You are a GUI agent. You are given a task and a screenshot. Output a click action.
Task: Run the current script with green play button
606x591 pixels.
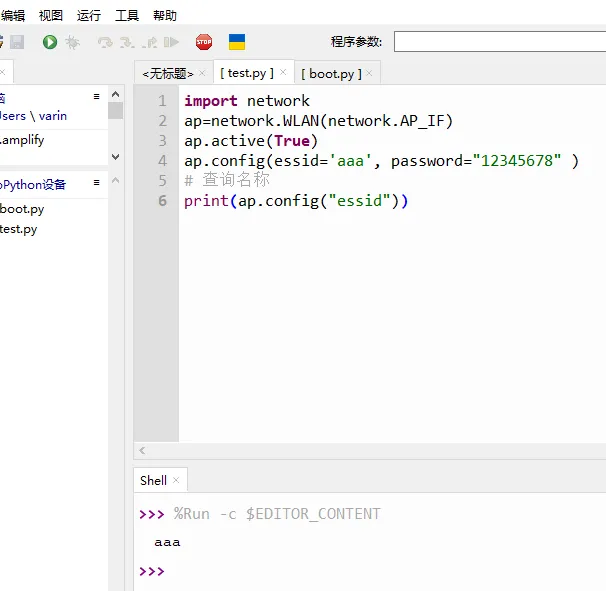[50, 42]
